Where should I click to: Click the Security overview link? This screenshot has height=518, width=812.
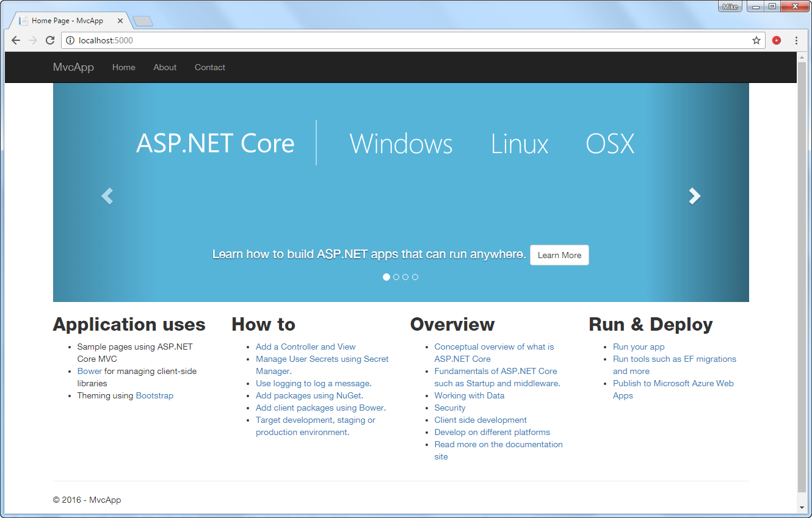(450, 408)
